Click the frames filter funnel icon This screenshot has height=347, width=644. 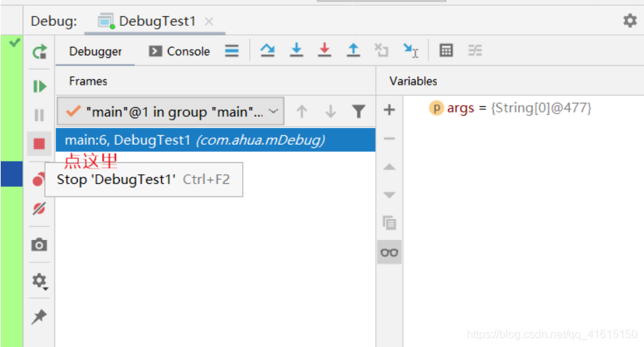click(x=358, y=111)
